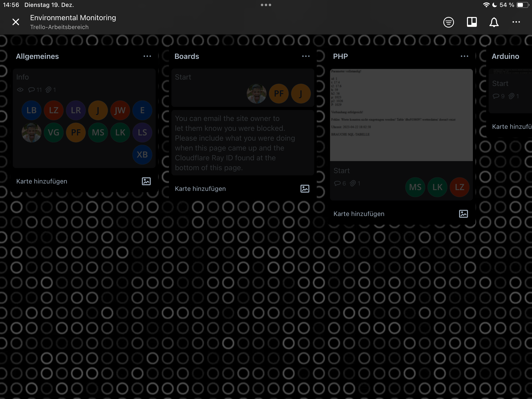Select the Arduino list header
Screen dimensions: 532x399
pos(505,56)
